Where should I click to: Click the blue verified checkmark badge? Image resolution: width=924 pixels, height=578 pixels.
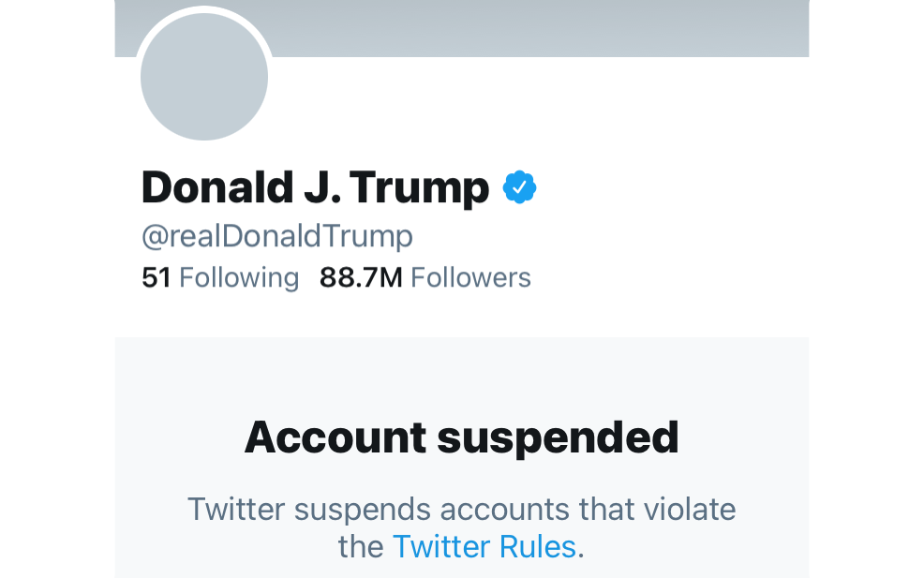[x=519, y=188]
